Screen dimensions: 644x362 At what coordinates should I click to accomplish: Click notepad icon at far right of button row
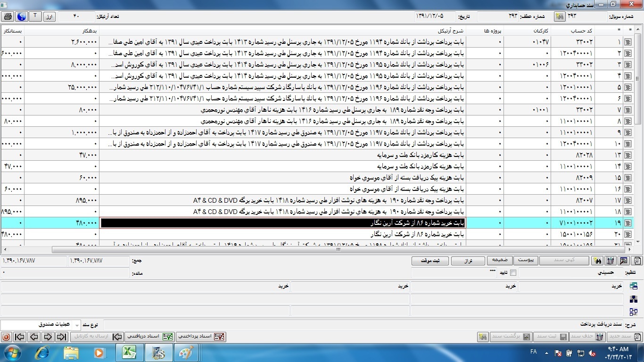[x=637, y=261]
